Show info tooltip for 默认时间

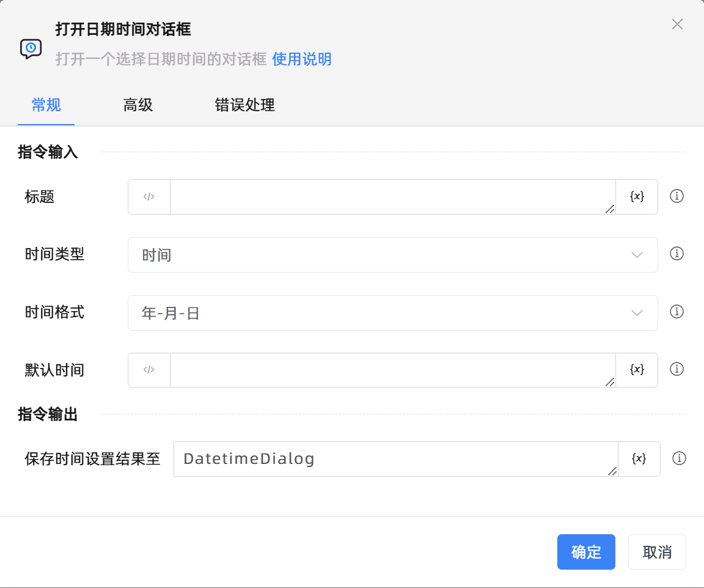676,369
